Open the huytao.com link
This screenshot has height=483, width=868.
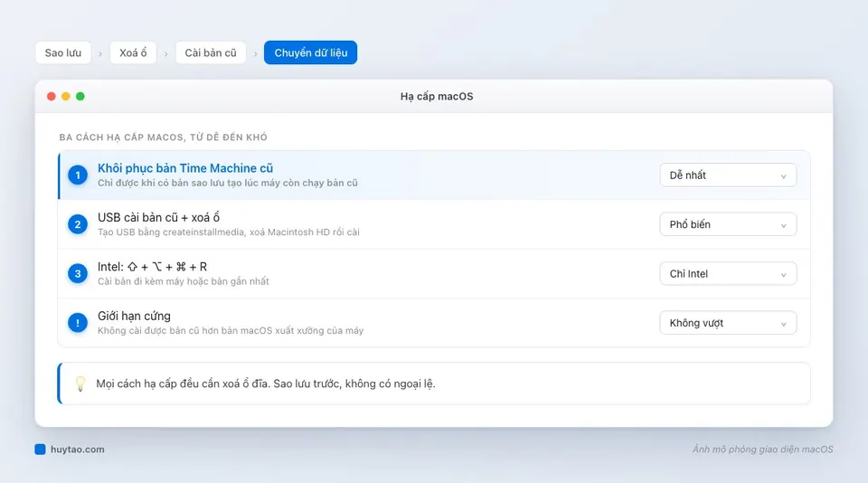78,450
